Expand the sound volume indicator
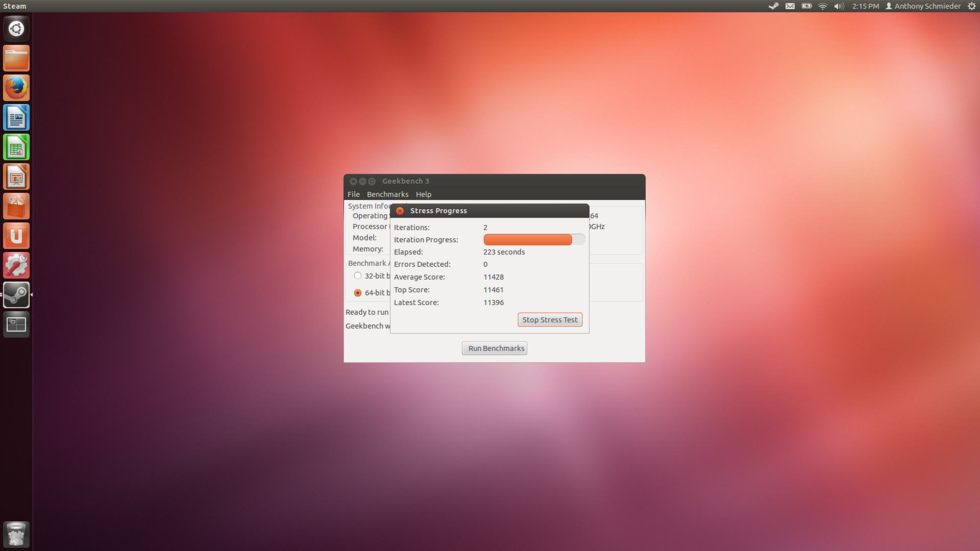The height and width of the screenshot is (551, 980). pos(839,6)
